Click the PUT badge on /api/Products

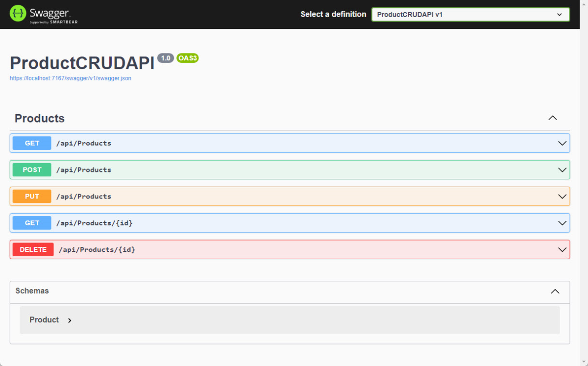pos(31,196)
